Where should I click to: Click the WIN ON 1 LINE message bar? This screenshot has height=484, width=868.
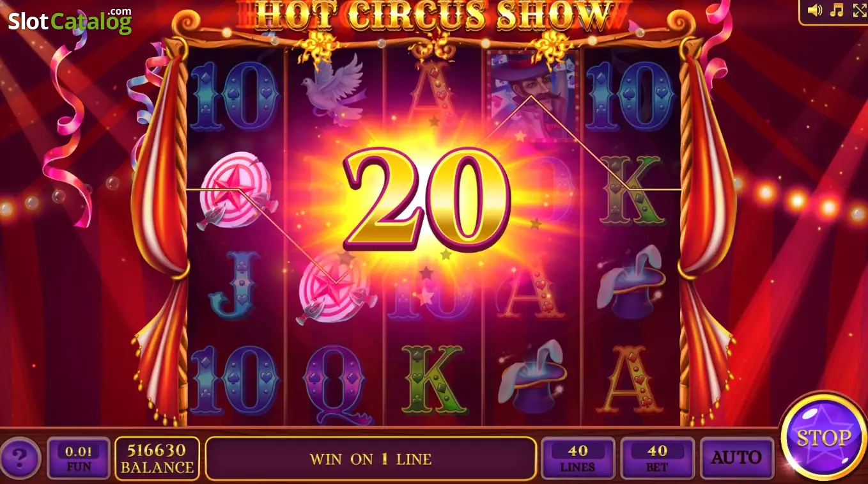point(371,458)
